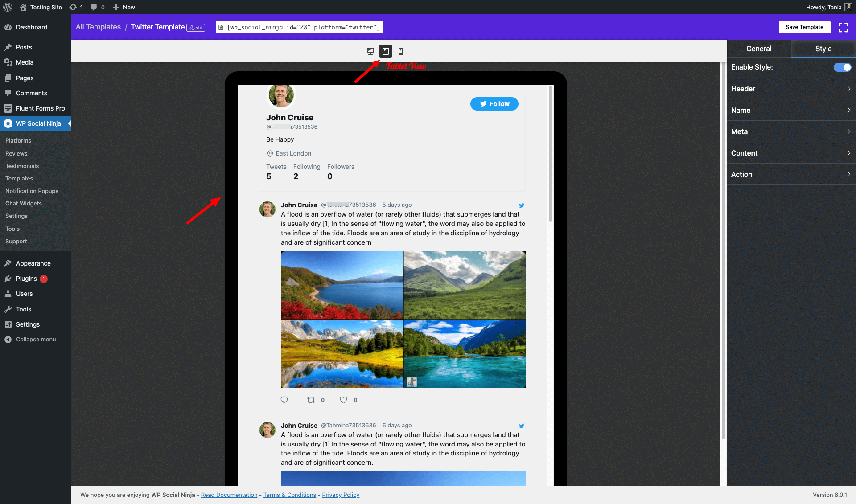Scroll down in the tweet feed
Screen dimensions: 856x504
pos(549,360)
